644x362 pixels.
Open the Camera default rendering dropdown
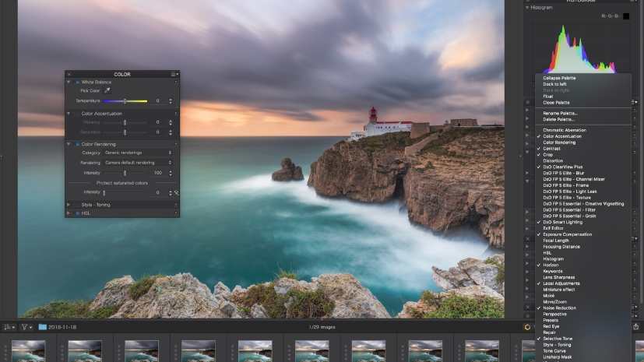point(139,163)
